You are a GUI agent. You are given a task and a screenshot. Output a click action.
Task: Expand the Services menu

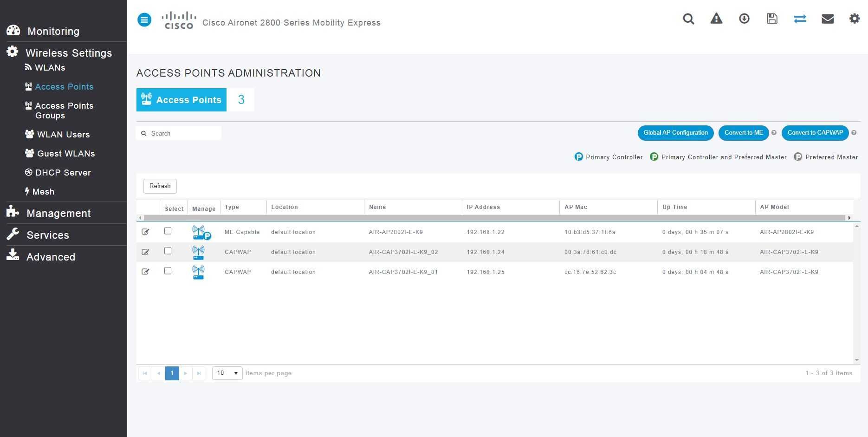pyautogui.click(x=48, y=235)
